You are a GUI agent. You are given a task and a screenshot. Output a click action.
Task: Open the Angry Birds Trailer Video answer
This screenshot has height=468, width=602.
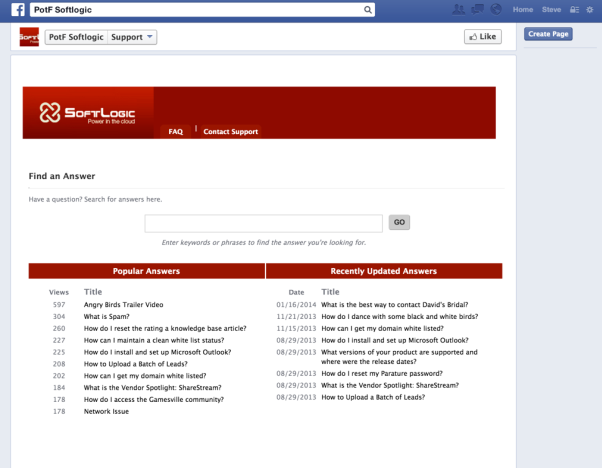click(123, 304)
